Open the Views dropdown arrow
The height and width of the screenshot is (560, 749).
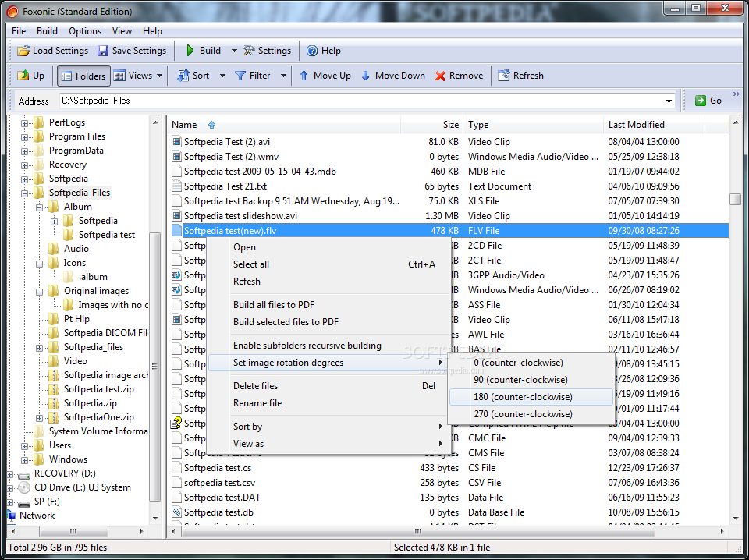click(x=159, y=76)
